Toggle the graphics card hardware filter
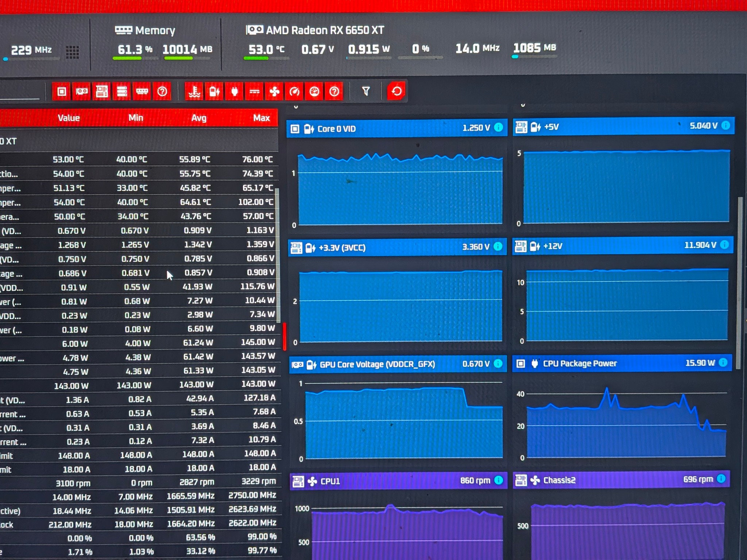The width and height of the screenshot is (747, 560). coord(82,91)
